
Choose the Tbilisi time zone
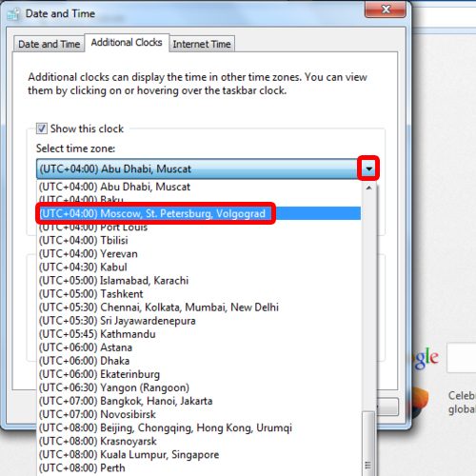pos(199,240)
